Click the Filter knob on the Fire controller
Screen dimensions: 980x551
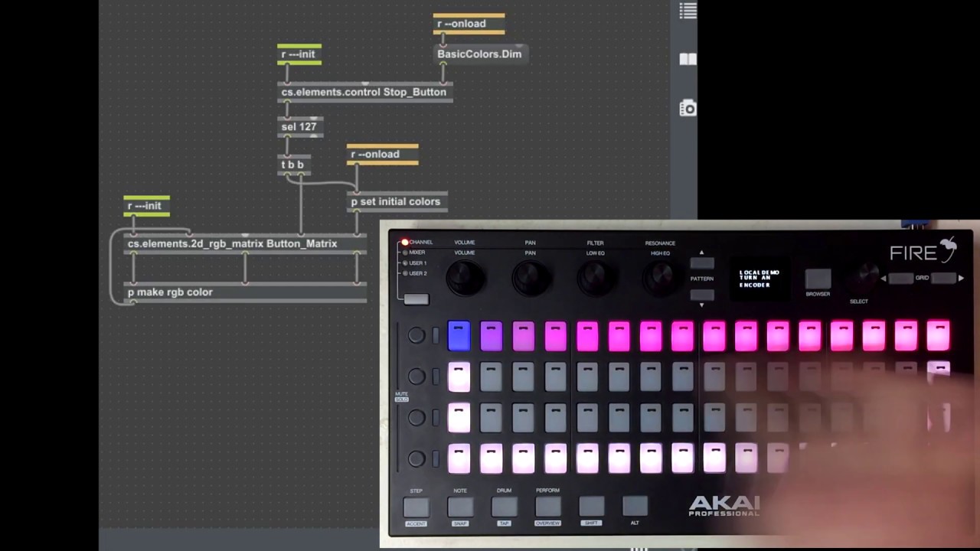click(x=595, y=276)
